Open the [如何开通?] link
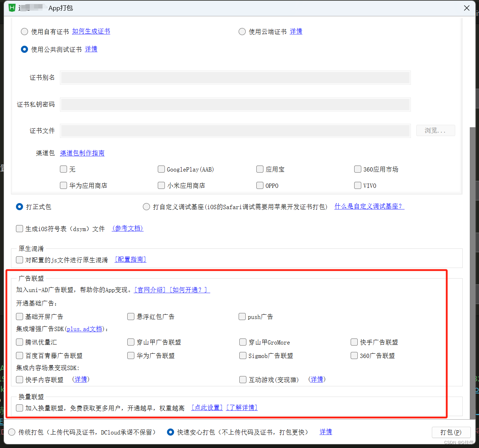 point(190,290)
